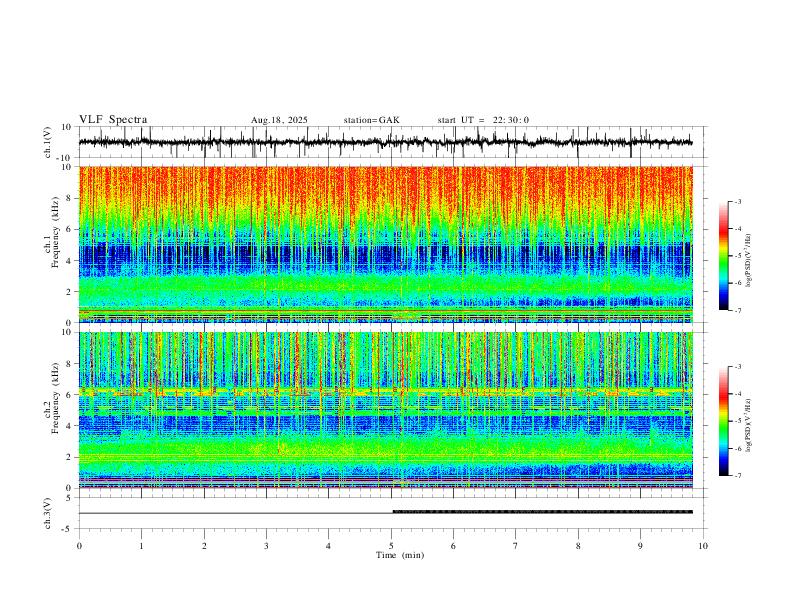Screen dimensions: 792x612
Task: Click the upper log(PSD) colorbar label
Action: tap(749, 260)
